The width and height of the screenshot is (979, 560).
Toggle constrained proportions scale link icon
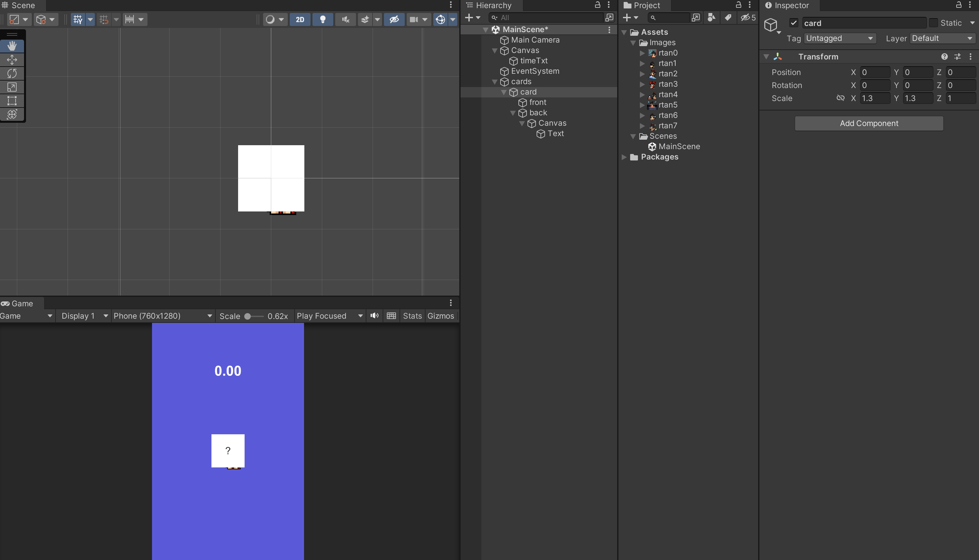[841, 98]
